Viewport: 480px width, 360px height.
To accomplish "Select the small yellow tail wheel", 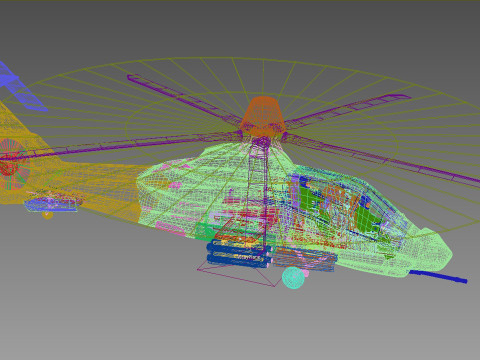I will pos(47,215).
